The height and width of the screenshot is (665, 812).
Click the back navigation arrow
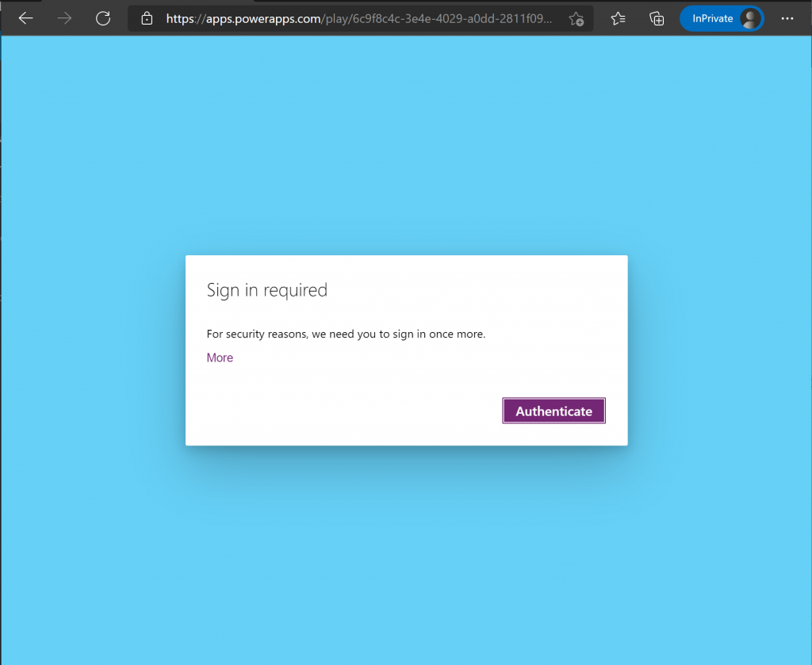pos(25,18)
